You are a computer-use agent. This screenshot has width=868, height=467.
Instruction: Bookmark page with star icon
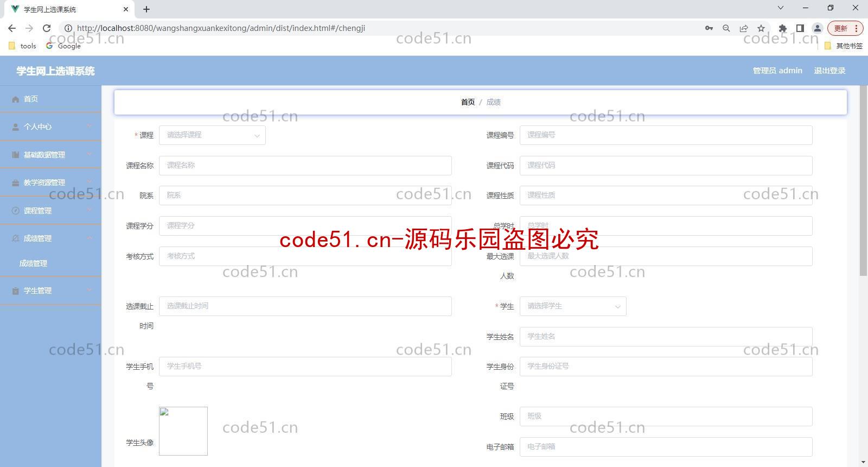click(x=761, y=28)
